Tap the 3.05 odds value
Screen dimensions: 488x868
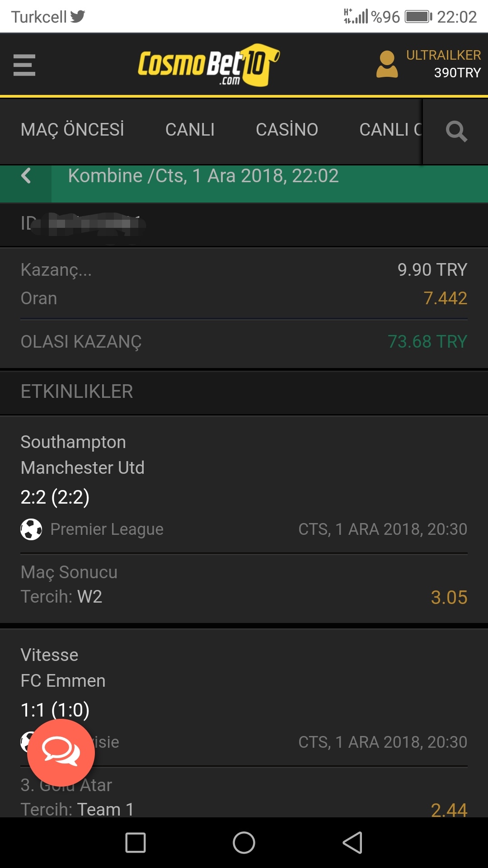pyautogui.click(x=449, y=598)
